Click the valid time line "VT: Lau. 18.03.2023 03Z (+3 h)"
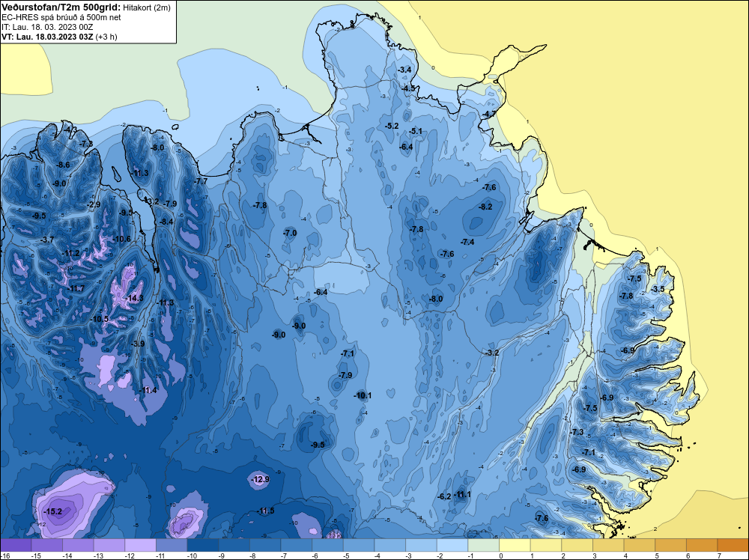 [x=59, y=36]
